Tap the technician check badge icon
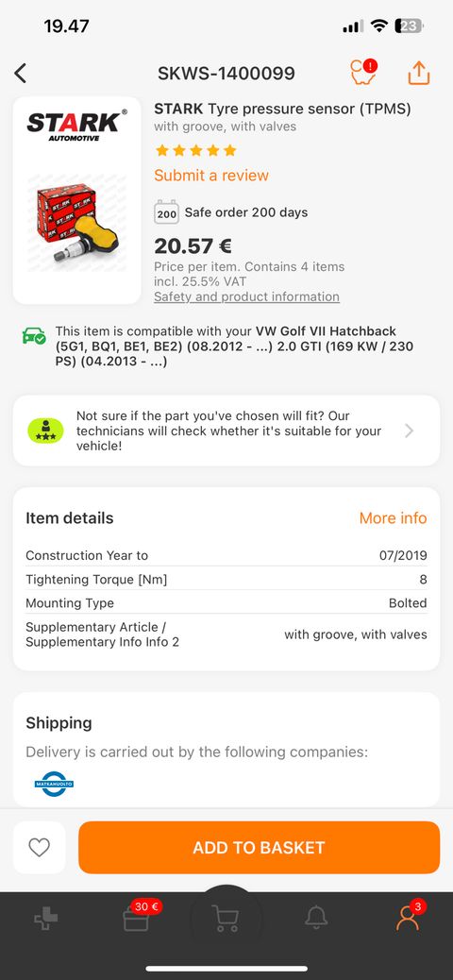The image size is (453, 980). (45, 431)
